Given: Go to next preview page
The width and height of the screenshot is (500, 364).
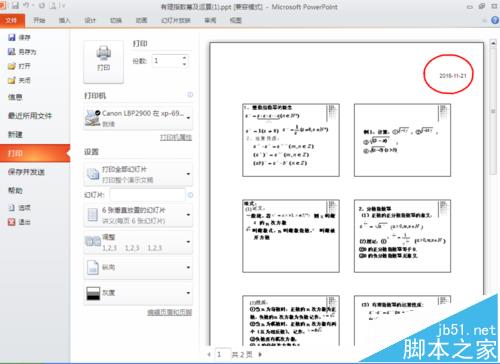Looking at the screenshot, I should 260,354.
